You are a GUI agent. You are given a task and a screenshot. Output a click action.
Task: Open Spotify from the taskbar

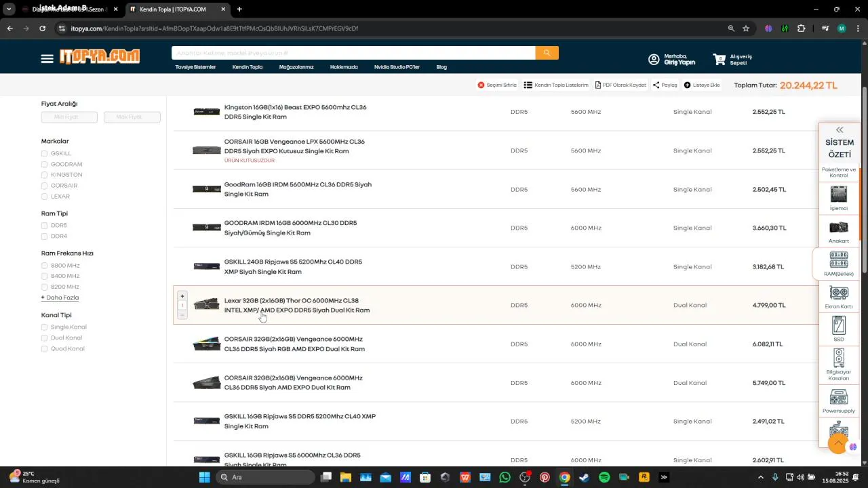[604, 477]
